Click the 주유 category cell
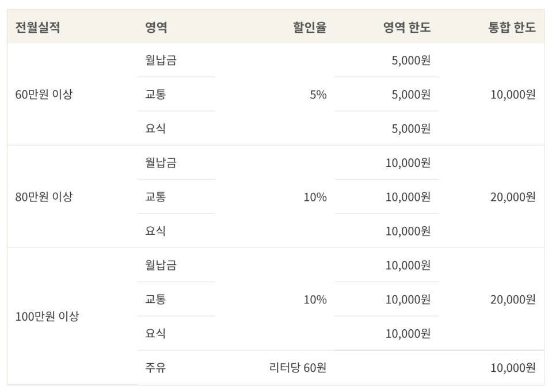 tap(155, 367)
